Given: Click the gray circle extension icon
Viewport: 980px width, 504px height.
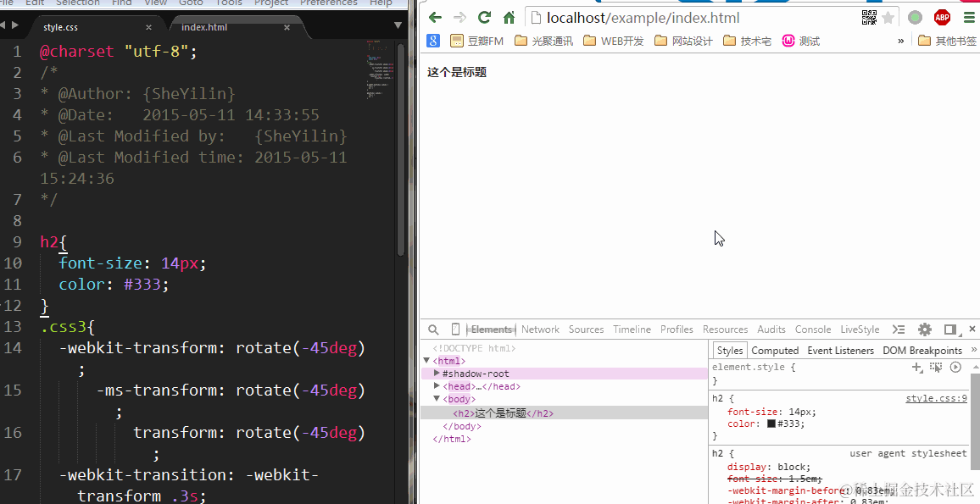Looking at the screenshot, I should (915, 18).
